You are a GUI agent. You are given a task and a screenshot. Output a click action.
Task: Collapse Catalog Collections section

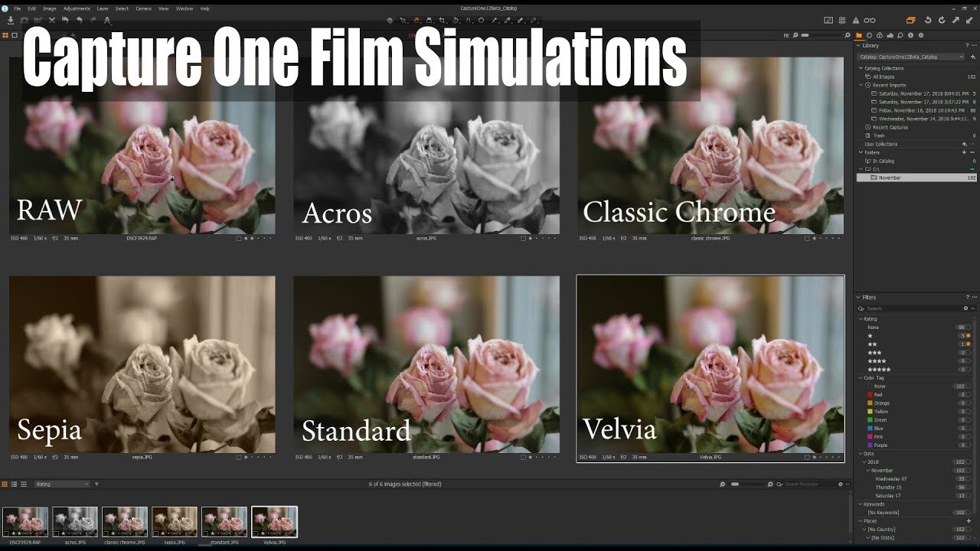pos(861,68)
